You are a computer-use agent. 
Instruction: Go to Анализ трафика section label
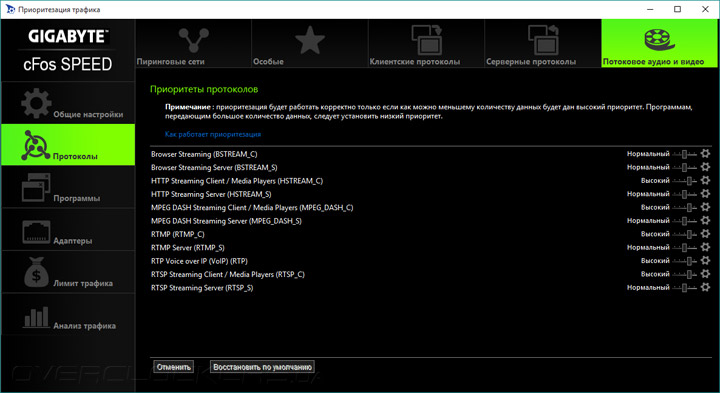[84, 326]
